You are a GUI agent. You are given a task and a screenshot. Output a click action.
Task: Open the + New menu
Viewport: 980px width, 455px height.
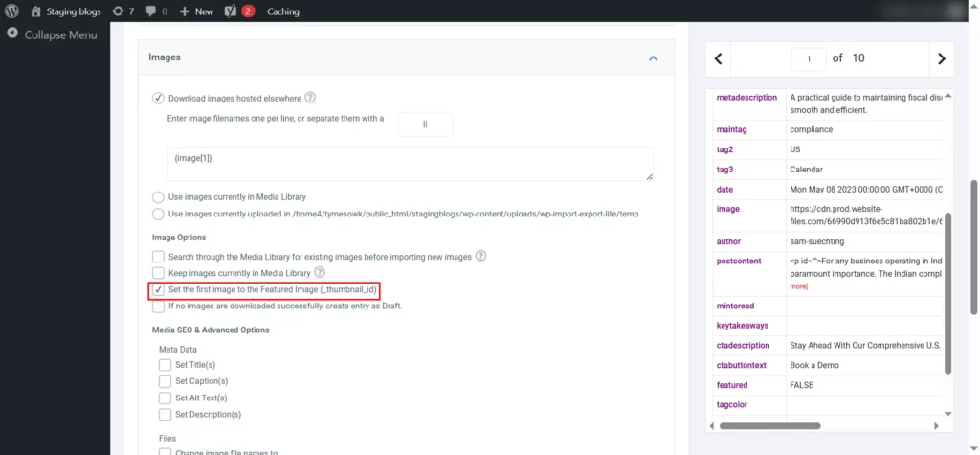[x=196, y=11]
